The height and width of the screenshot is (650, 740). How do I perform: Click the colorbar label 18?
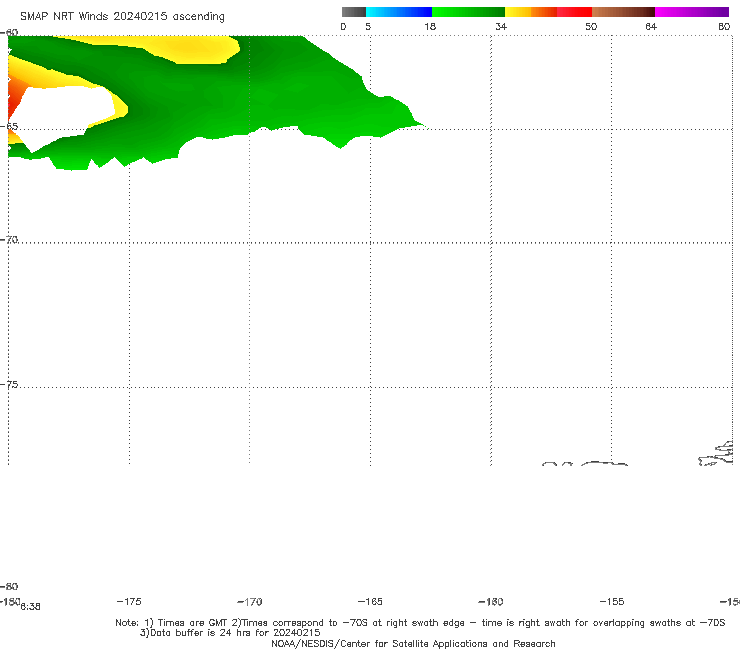click(x=430, y=26)
